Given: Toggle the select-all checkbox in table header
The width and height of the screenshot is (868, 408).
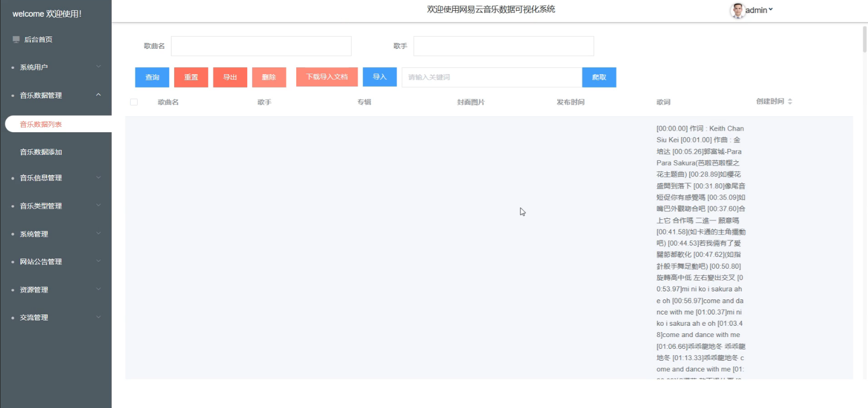Looking at the screenshot, I should coord(134,102).
